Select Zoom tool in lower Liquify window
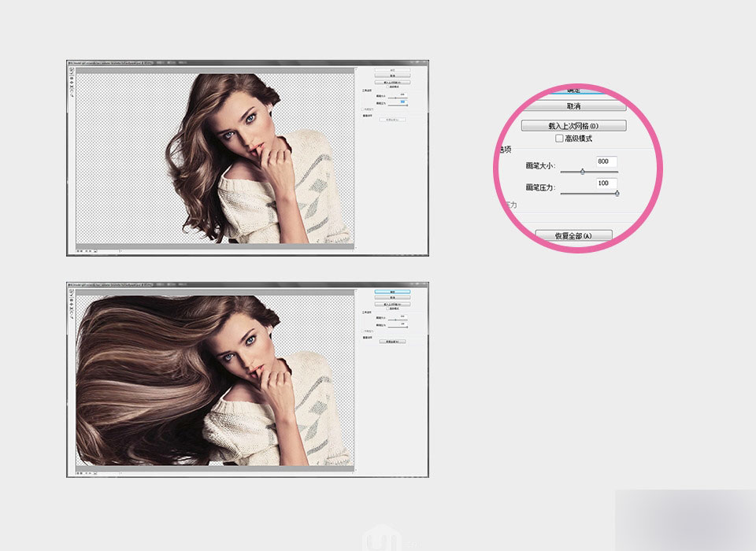 [72, 318]
